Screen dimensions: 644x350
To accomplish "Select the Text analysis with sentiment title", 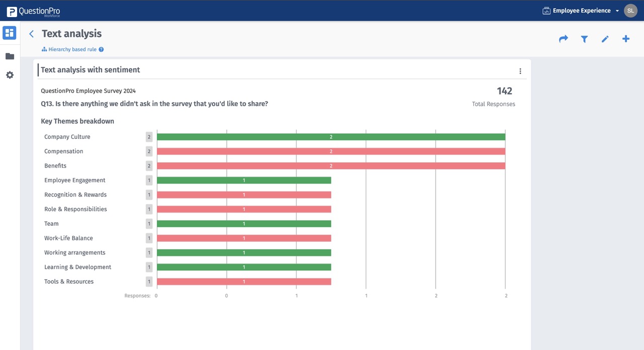I will tap(90, 69).
